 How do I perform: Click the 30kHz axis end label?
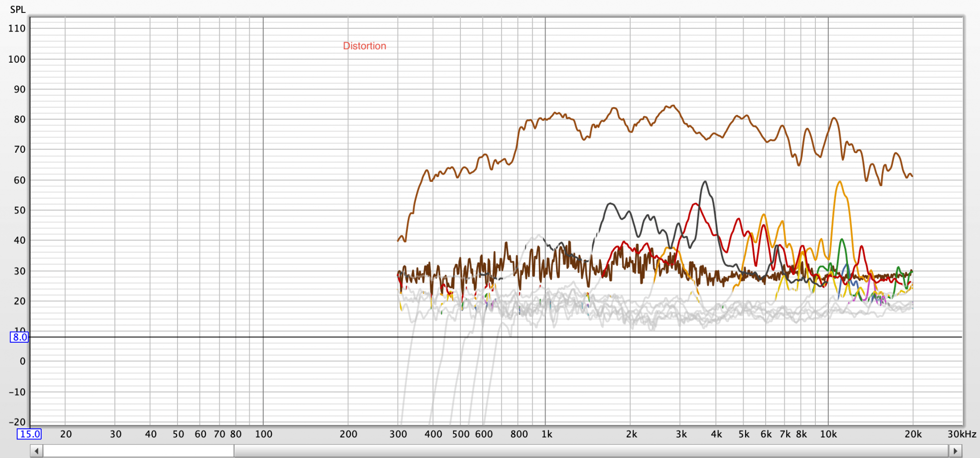coord(962,434)
